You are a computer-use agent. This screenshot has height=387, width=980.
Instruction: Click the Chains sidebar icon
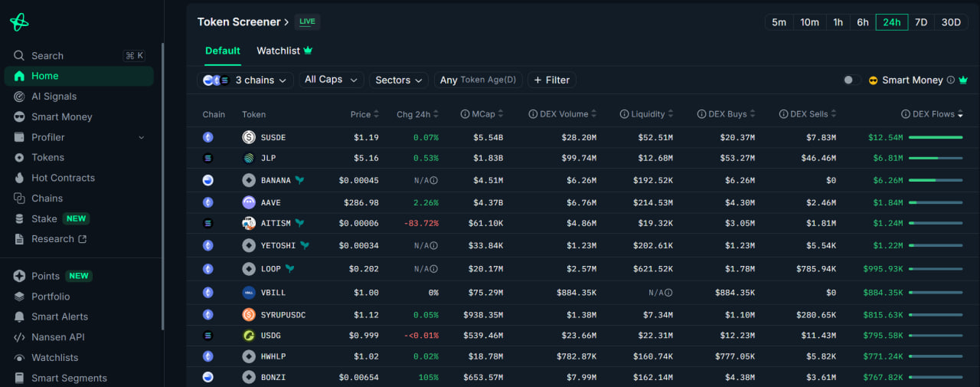tap(18, 198)
